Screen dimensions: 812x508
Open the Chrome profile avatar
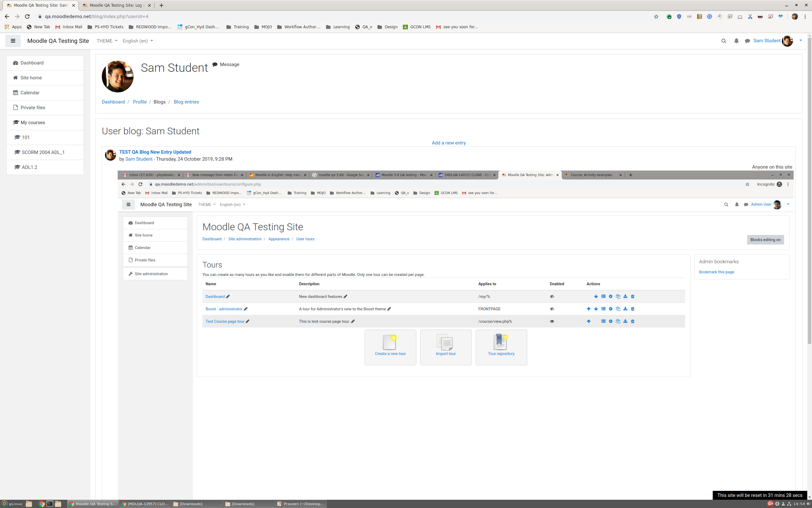pyautogui.click(x=795, y=17)
